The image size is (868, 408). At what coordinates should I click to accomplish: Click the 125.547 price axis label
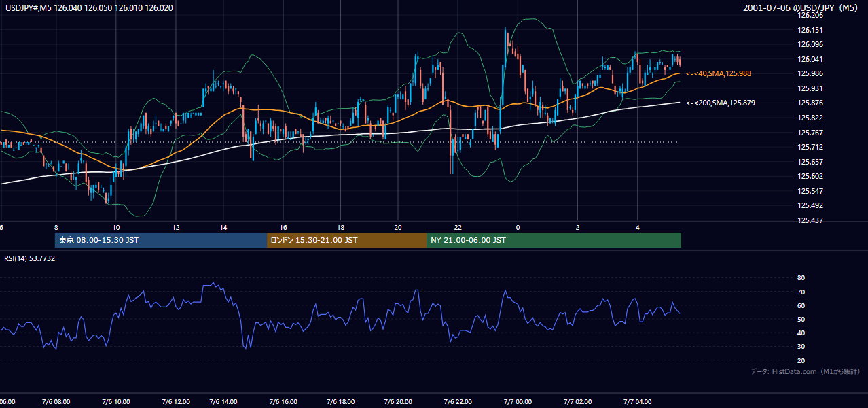point(811,191)
